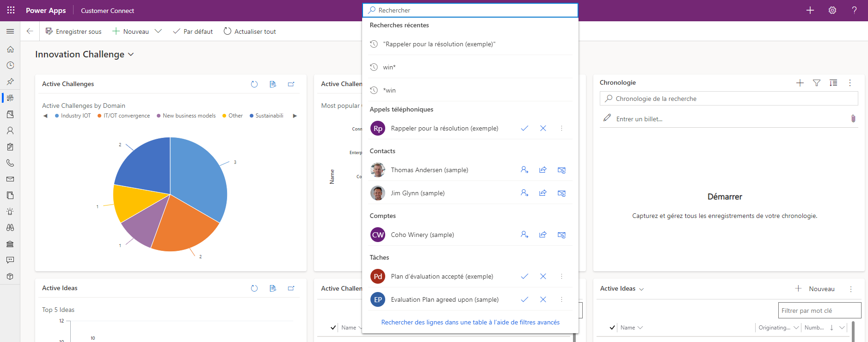Open more options for Plan d'évaluation accepté
868x342 pixels.
(x=561, y=276)
